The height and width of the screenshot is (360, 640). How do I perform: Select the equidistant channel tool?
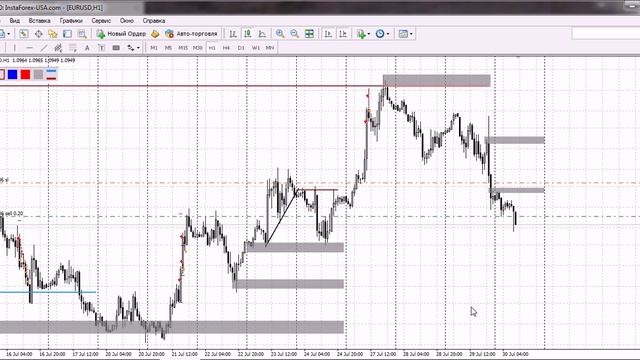(58, 48)
